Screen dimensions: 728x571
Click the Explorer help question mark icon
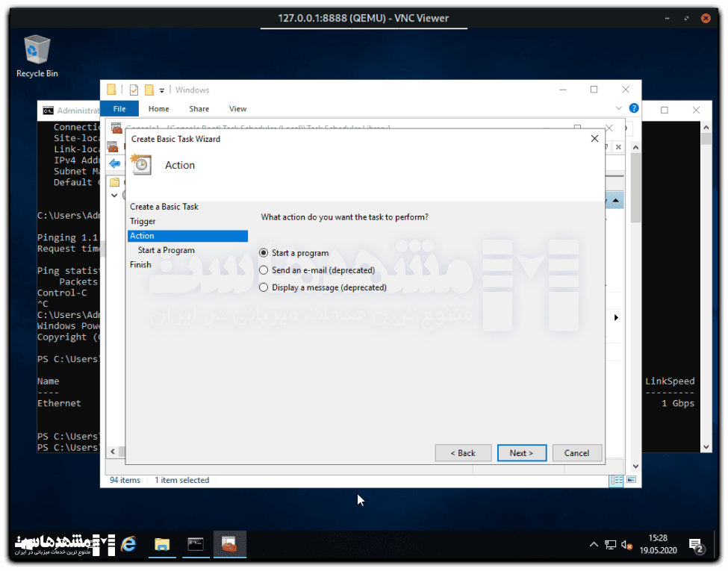tap(634, 108)
